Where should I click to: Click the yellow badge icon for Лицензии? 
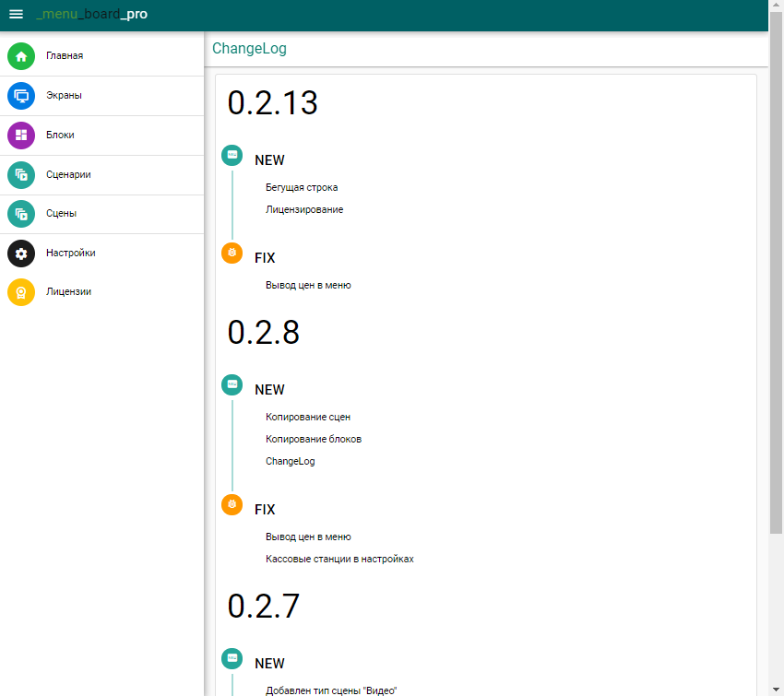(21, 292)
